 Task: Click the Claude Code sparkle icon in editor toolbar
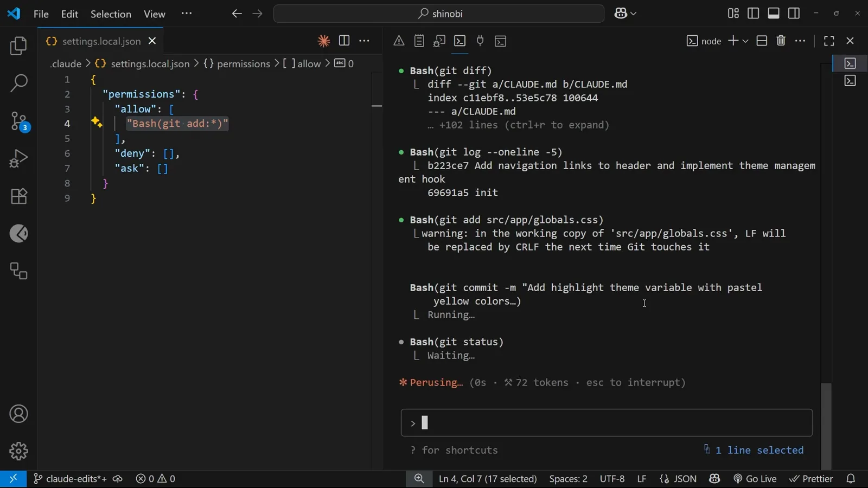click(324, 41)
